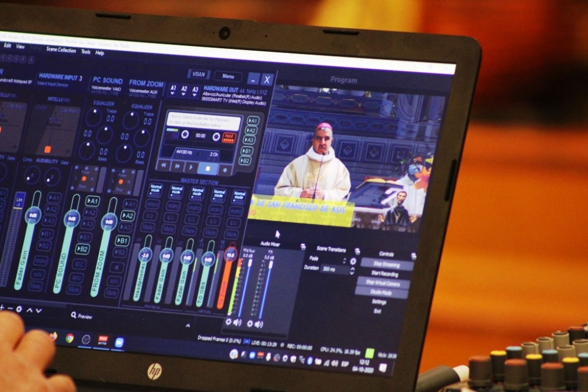Image resolution: width=588 pixels, height=392 pixels.
Task: Move source up with the arrow icon
Action: pyautogui.click(x=29, y=310)
